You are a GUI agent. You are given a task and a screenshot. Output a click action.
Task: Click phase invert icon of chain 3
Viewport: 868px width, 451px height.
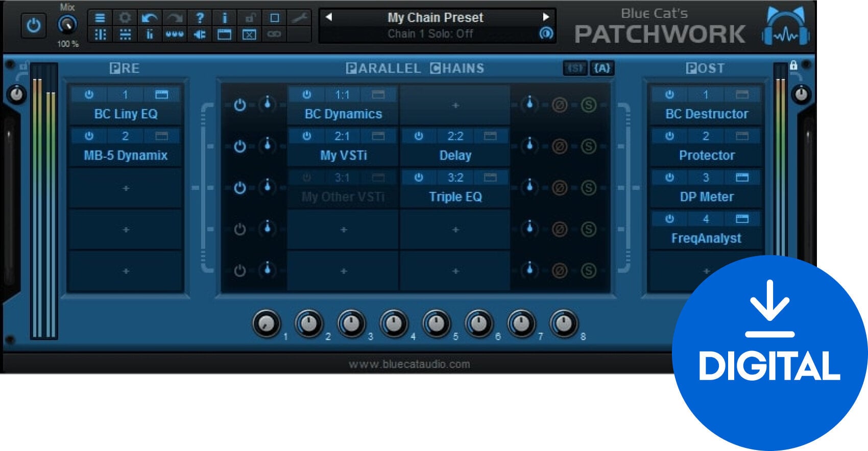[560, 188]
